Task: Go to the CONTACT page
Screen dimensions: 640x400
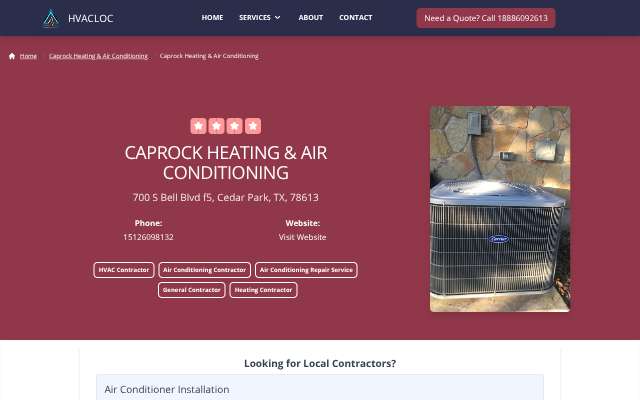Action: [356, 18]
